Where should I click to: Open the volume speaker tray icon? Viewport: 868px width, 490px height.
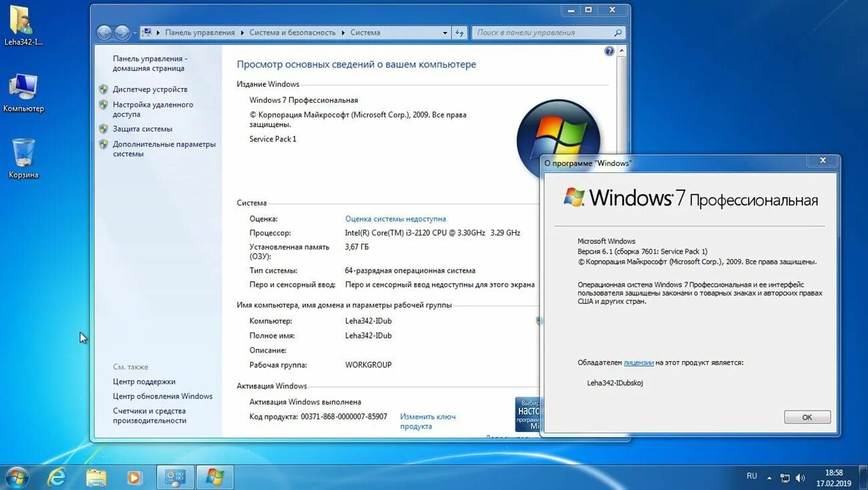point(799,478)
